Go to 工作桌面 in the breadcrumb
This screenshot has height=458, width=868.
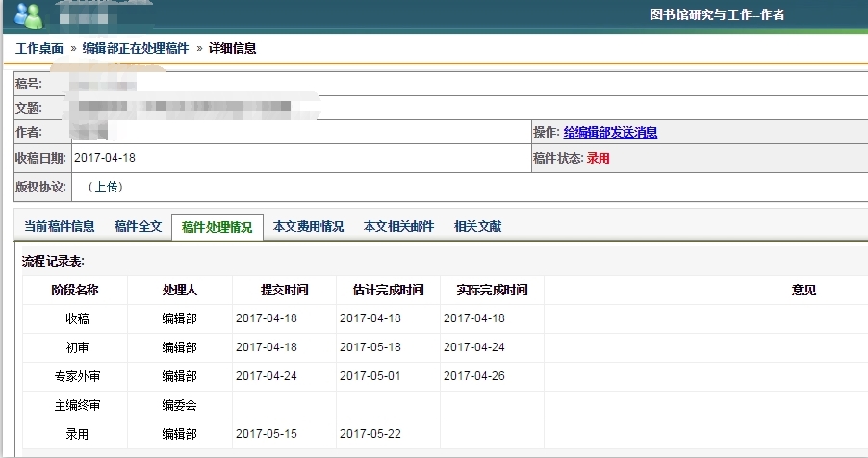click(x=39, y=48)
